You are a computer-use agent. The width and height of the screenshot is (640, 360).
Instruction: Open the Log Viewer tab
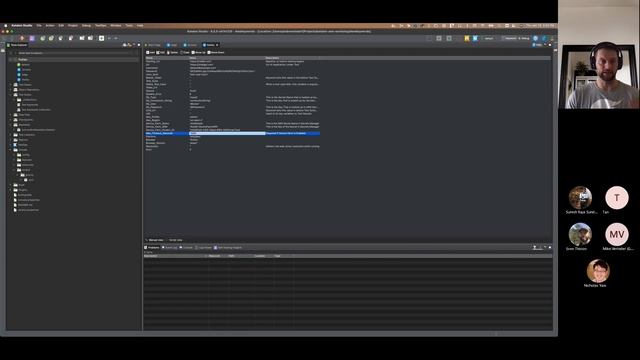click(203, 247)
